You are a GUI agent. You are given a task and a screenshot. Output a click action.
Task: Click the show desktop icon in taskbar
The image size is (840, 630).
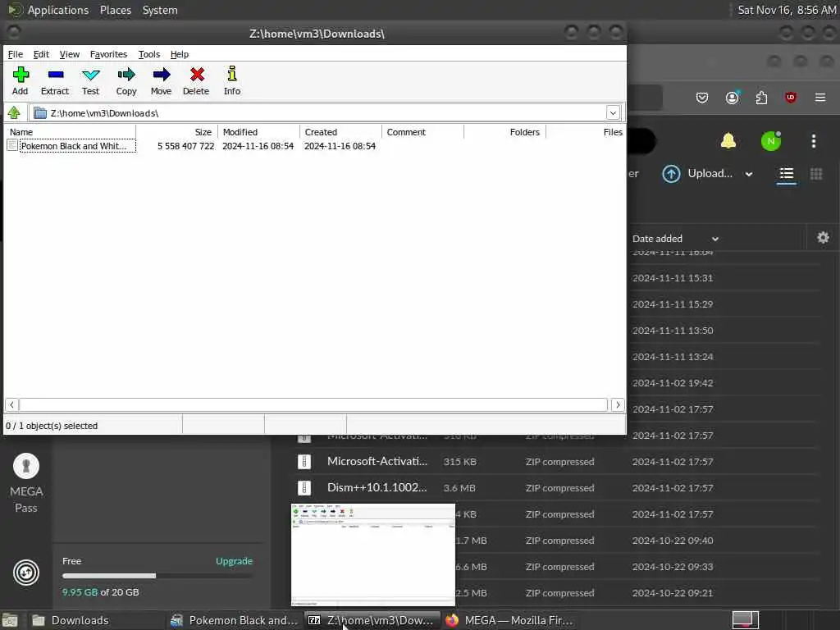pyautogui.click(x=10, y=620)
